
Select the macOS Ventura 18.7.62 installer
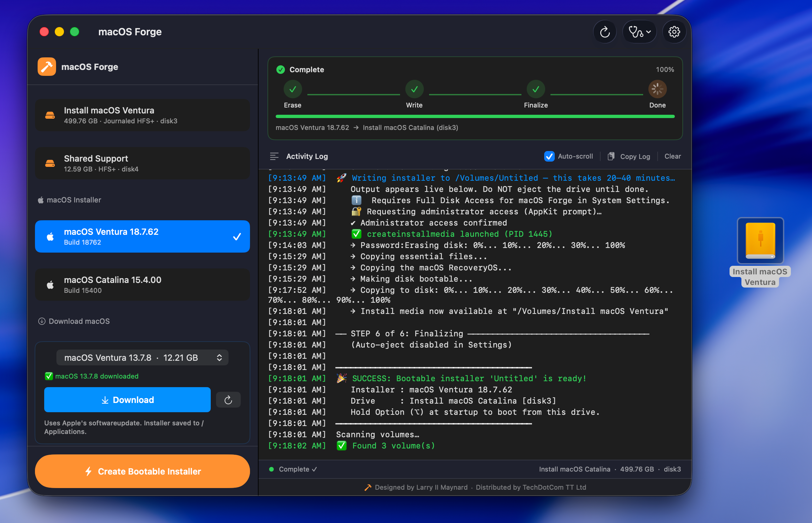pyautogui.click(x=142, y=236)
